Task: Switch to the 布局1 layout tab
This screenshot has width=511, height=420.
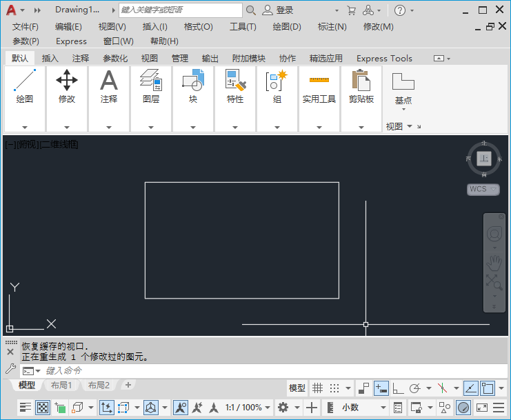Action: tap(61, 385)
